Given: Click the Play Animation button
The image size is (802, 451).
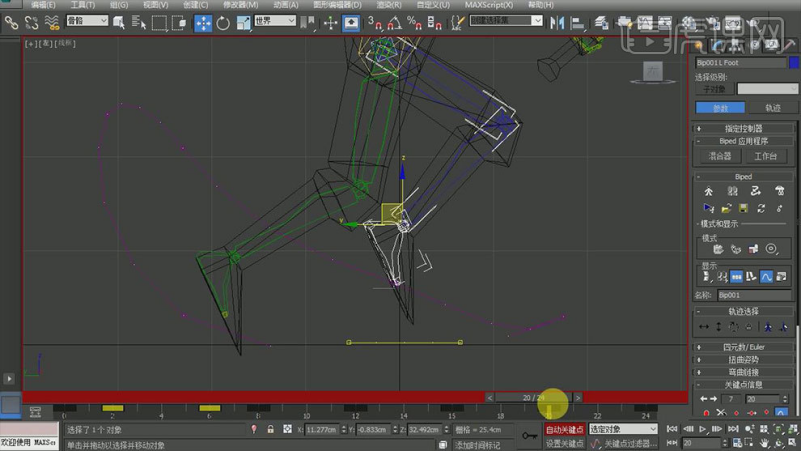Looking at the screenshot, I should (703, 430).
